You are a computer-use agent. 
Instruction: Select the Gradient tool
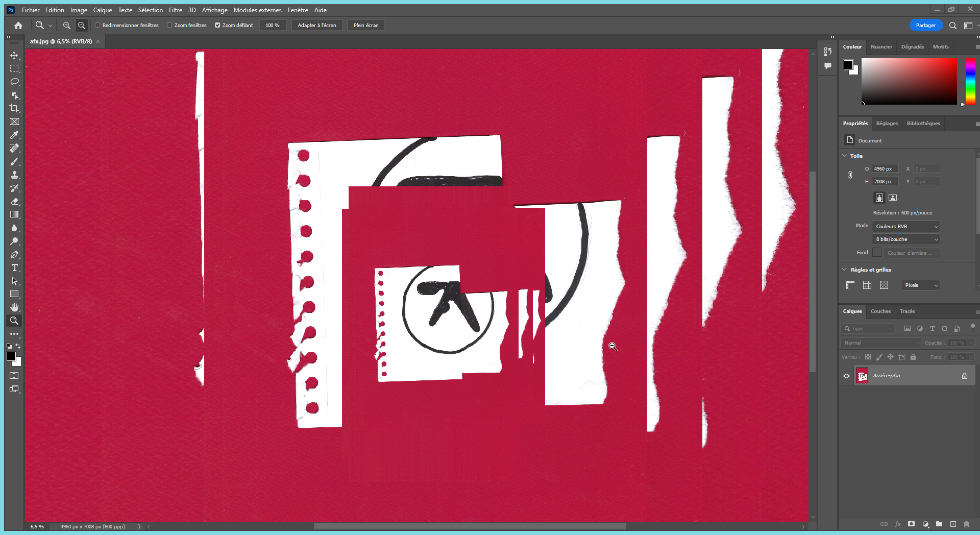[x=14, y=214]
